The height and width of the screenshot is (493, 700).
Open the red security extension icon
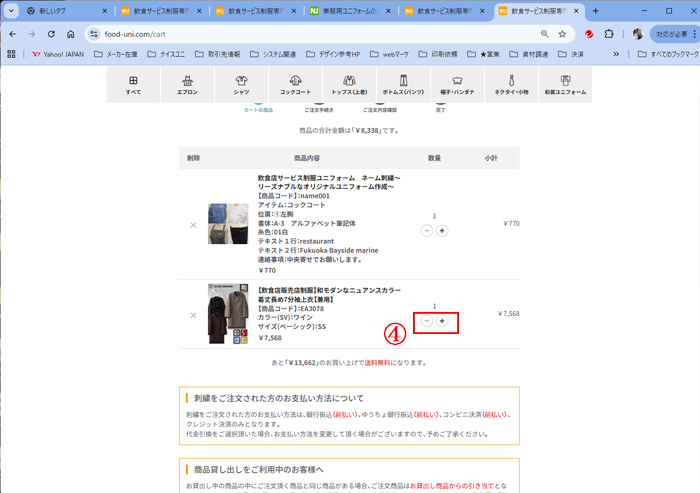tap(589, 34)
